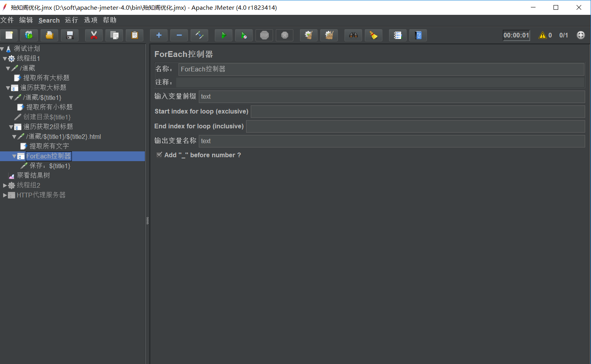Collapse the ForEach控制器 tree node arrow
Viewport: 591px width, 364px height.
pos(14,156)
